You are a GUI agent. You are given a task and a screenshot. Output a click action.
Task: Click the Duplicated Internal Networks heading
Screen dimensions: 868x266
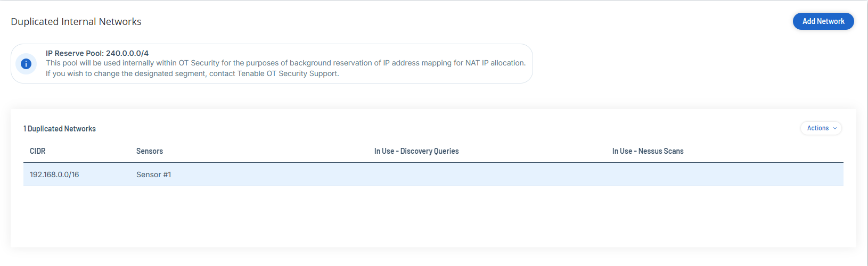pyautogui.click(x=76, y=22)
